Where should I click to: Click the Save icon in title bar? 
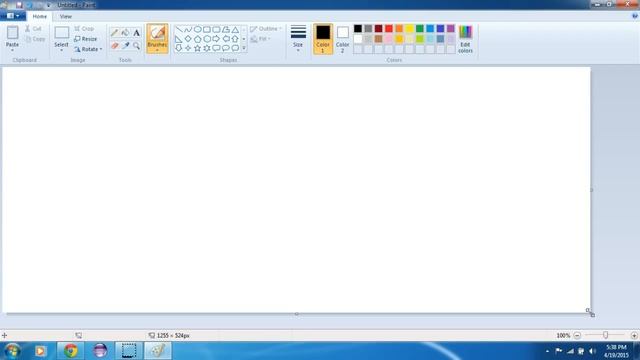pos(19,5)
